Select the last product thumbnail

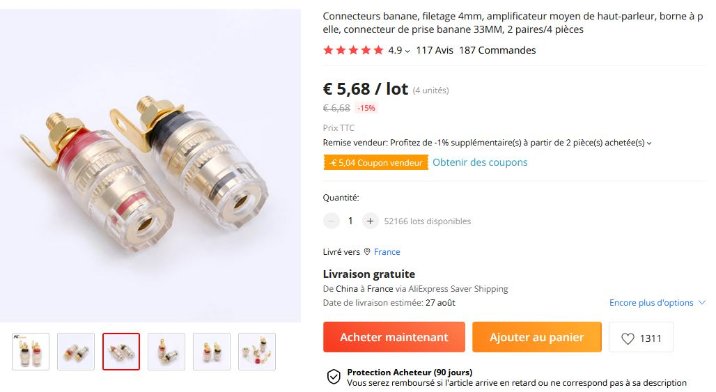tap(257, 351)
